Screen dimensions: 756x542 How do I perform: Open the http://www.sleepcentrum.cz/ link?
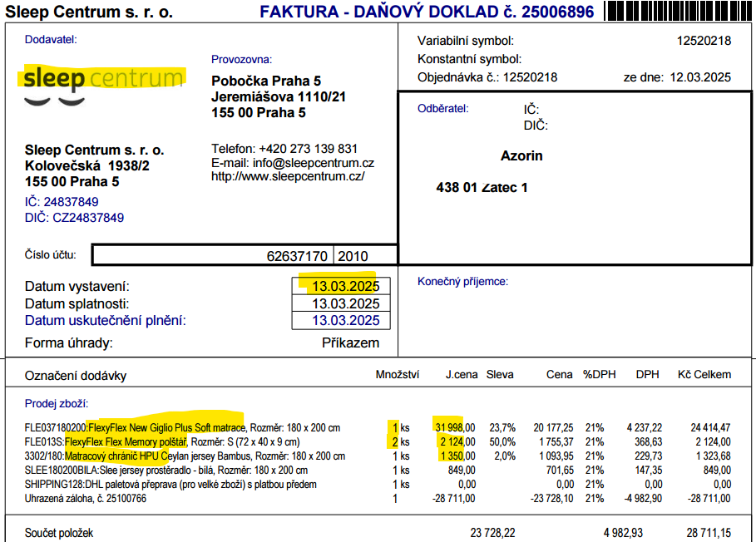(288, 176)
